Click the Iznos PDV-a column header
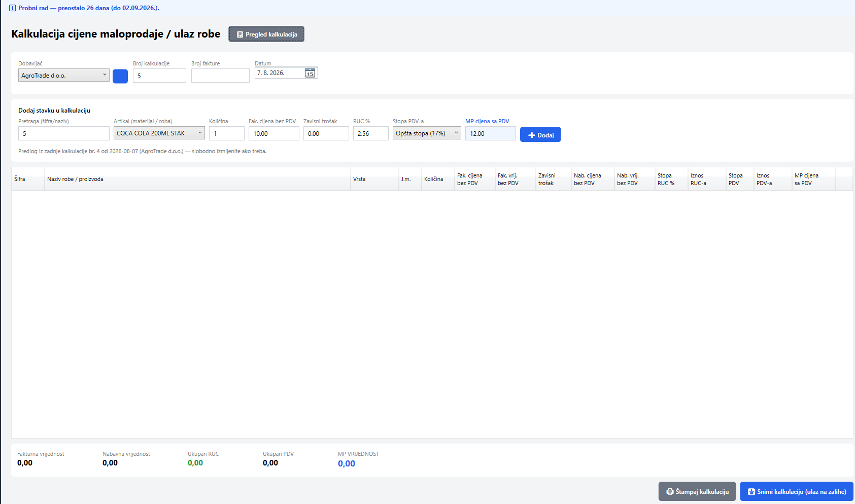 click(773, 179)
